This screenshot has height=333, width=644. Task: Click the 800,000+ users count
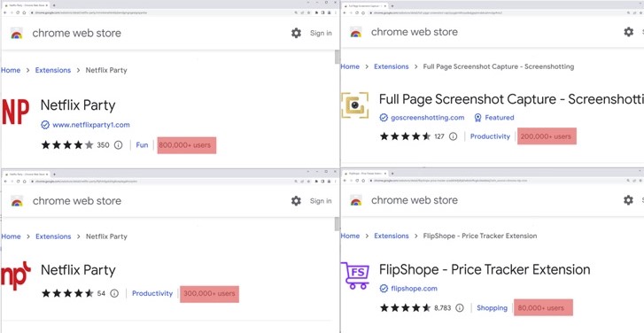tap(186, 145)
